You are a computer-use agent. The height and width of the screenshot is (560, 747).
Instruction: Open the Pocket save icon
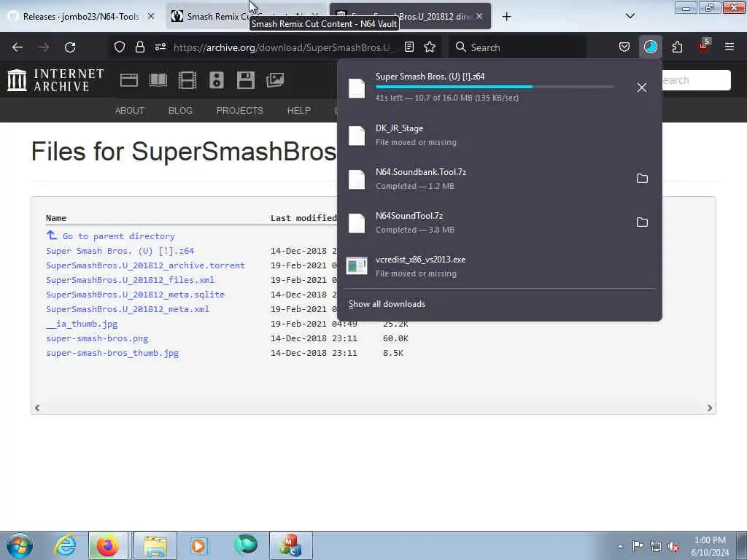point(624,47)
